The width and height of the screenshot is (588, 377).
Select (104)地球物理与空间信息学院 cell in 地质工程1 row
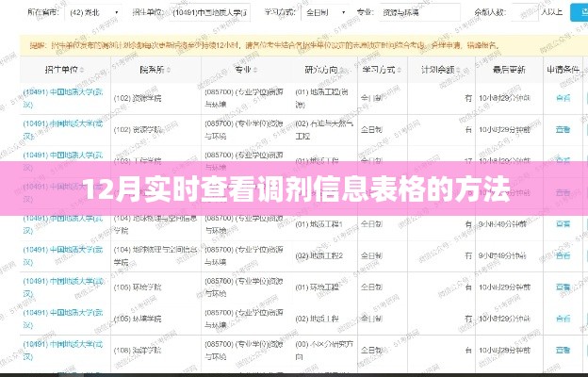click(x=155, y=224)
